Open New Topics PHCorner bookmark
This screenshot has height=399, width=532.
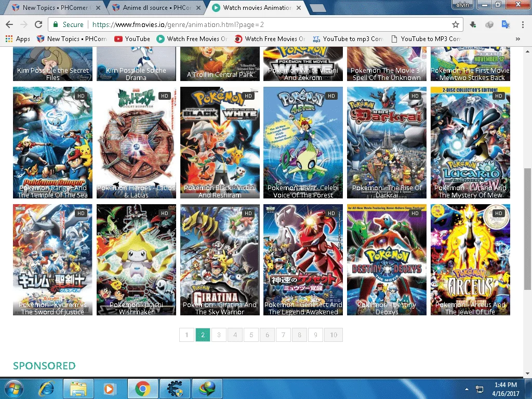click(72, 38)
